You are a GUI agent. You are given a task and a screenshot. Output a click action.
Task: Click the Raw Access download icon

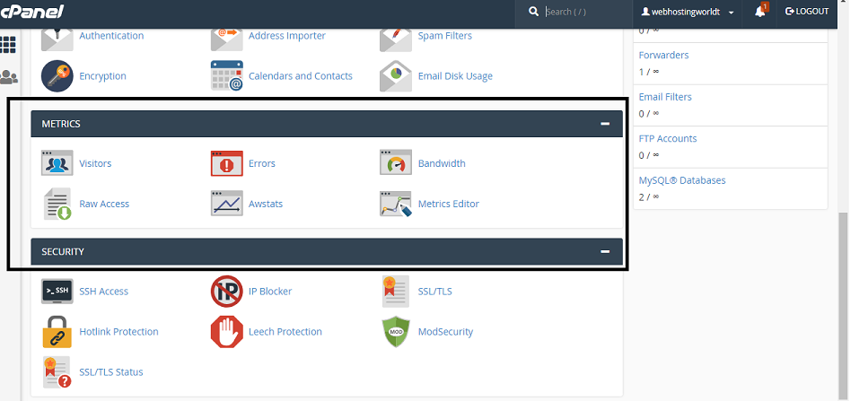point(57,204)
